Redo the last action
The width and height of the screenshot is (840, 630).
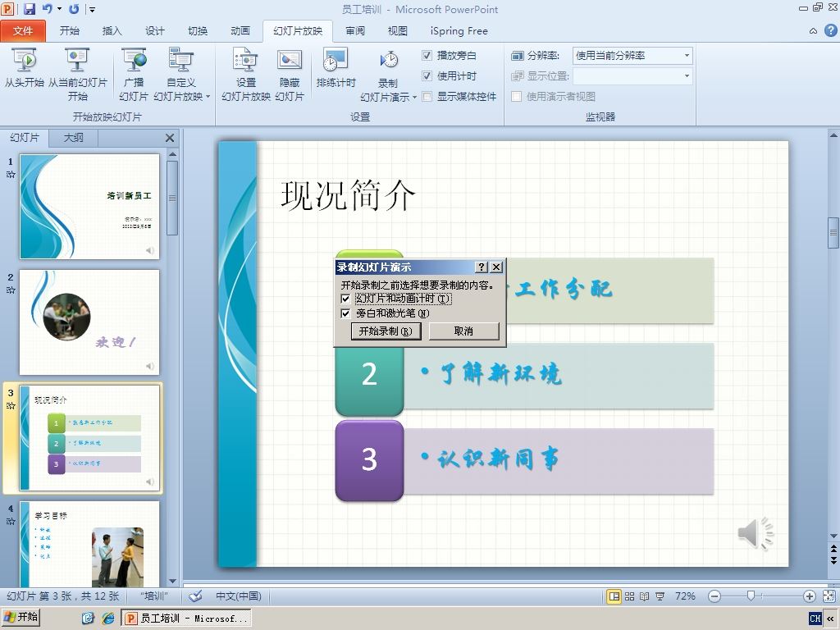pos(74,8)
